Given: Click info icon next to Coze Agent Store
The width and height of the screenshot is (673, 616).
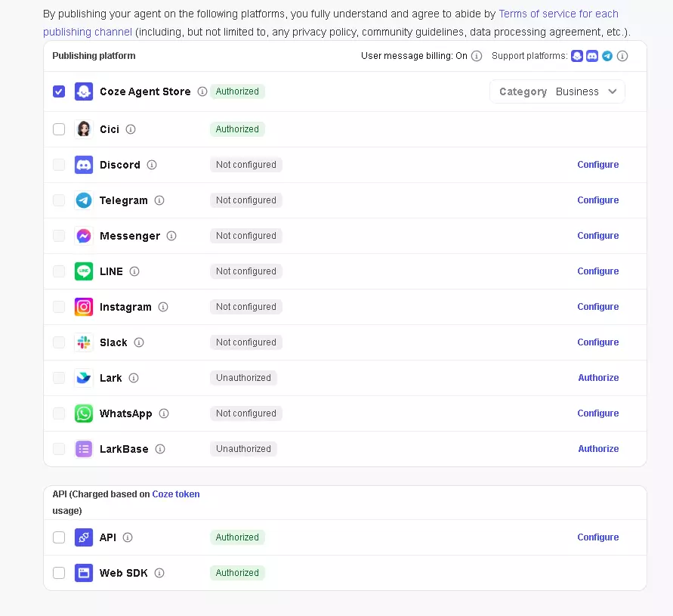Looking at the screenshot, I should tap(202, 91).
